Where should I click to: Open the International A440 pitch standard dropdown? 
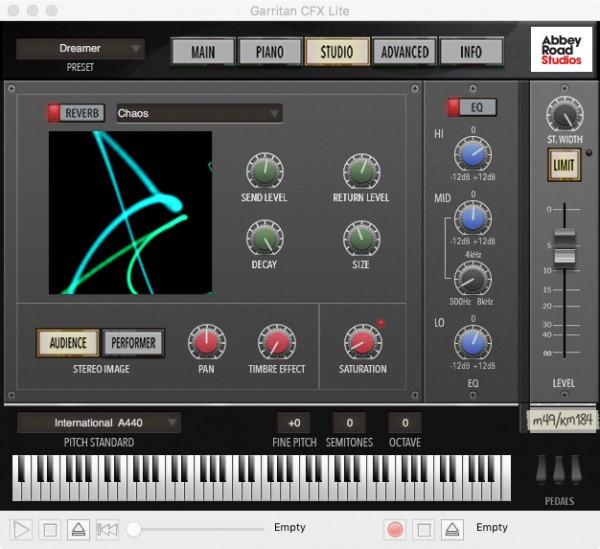99,422
